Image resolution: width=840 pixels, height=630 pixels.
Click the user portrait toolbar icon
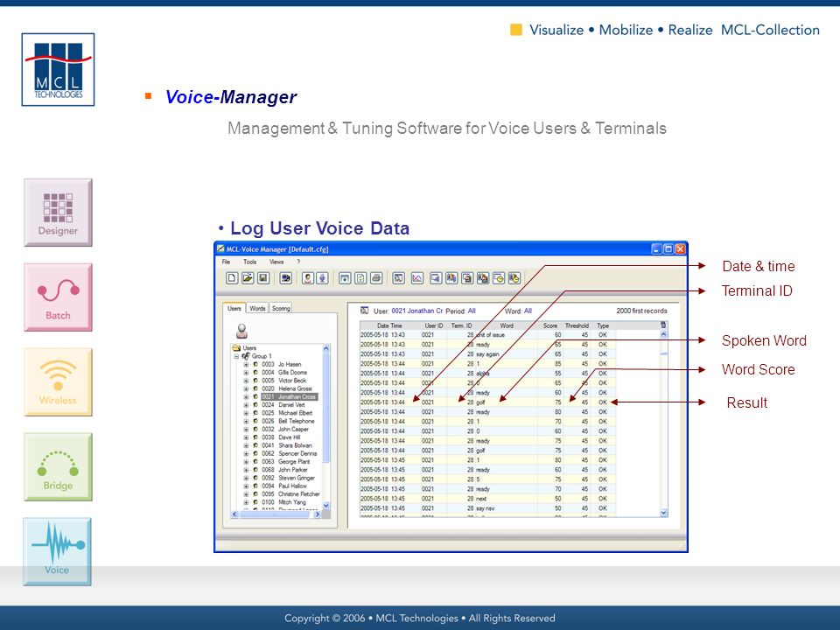[307, 277]
